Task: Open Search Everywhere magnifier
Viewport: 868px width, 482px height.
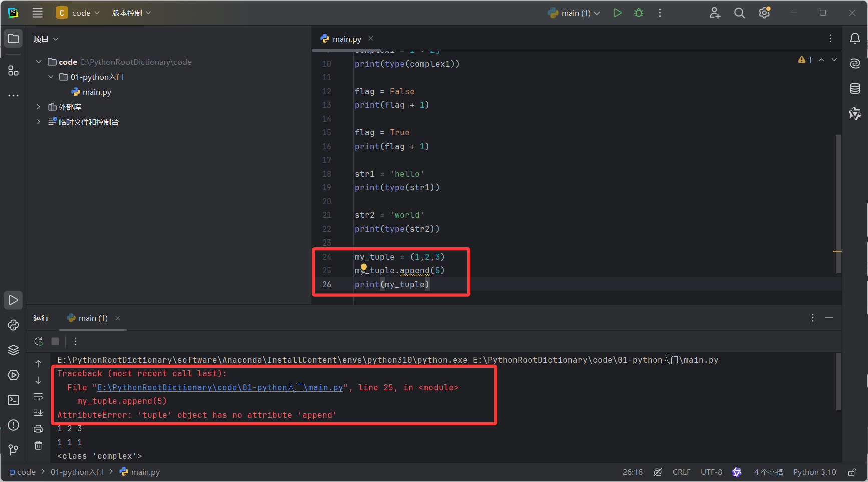Action: pos(739,13)
